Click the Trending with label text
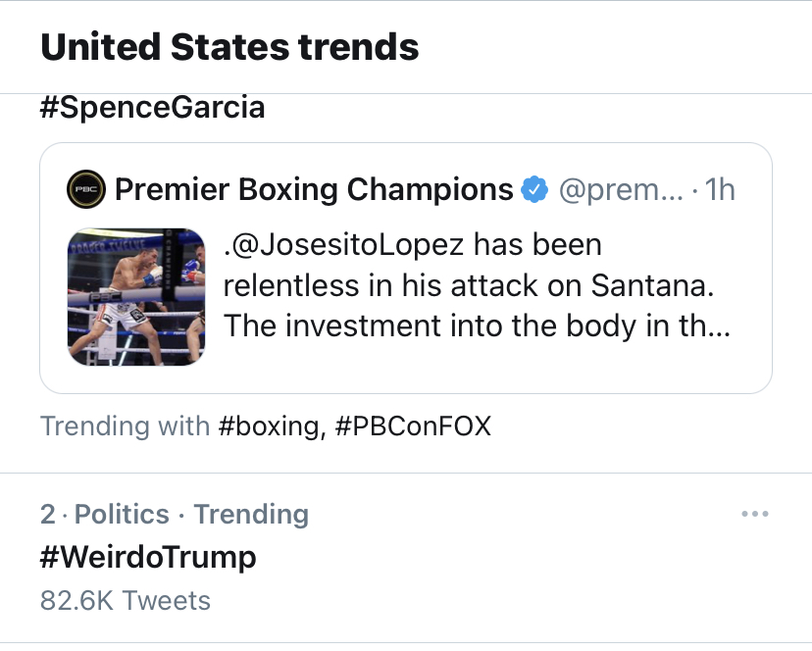Viewport: 812px width, 651px height. (x=125, y=426)
